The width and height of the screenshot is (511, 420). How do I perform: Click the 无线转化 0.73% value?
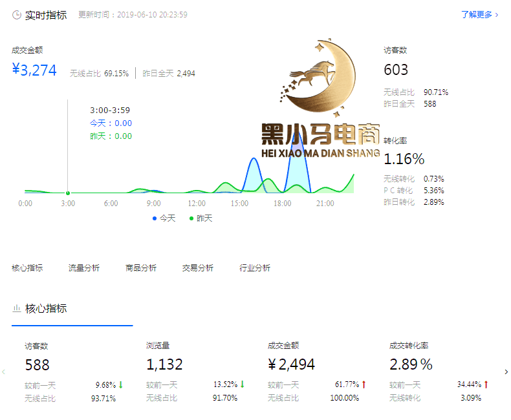click(434, 179)
